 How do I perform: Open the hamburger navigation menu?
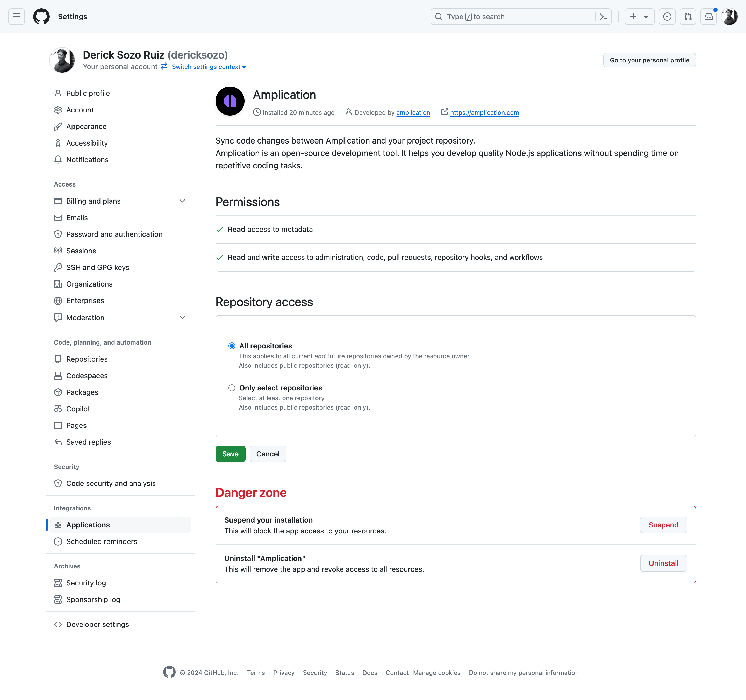pos(17,17)
